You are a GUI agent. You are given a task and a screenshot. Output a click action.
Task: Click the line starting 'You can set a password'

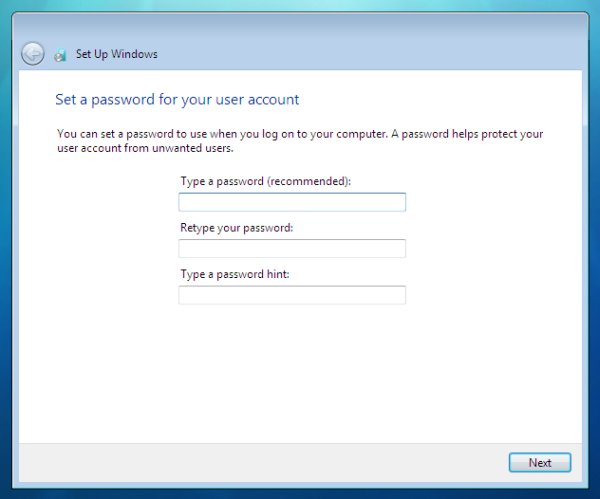point(300,134)
